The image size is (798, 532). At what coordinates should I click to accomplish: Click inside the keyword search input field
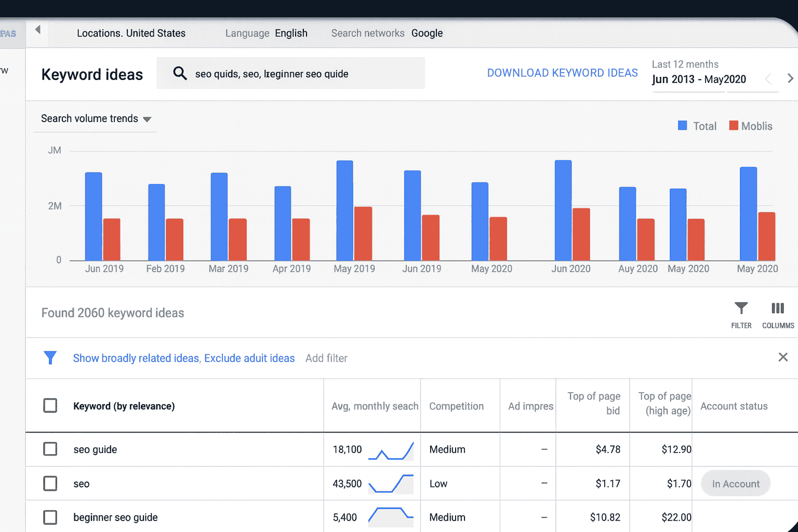tap(291, 73)
